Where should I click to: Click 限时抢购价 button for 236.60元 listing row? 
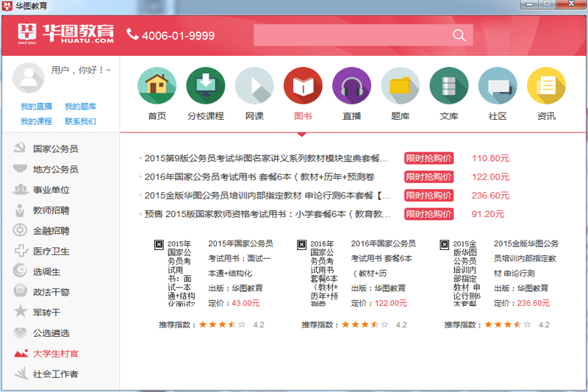pos(429,196)
